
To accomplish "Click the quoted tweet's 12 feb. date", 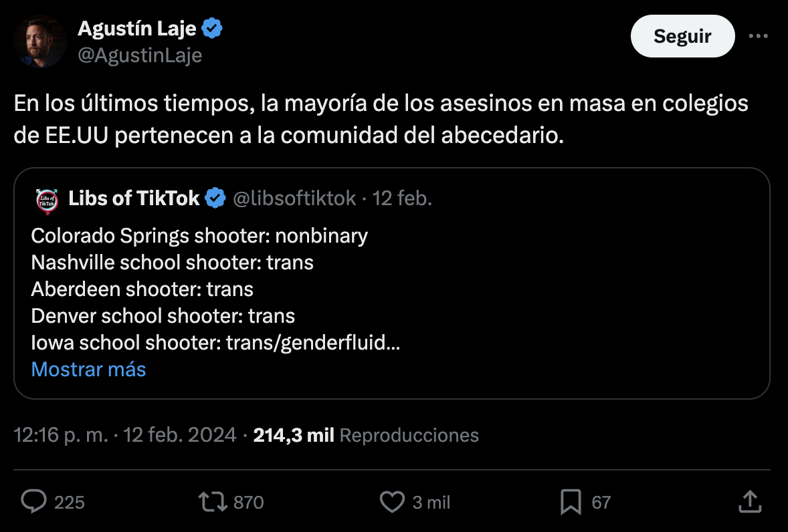I will tap(402, 198).
